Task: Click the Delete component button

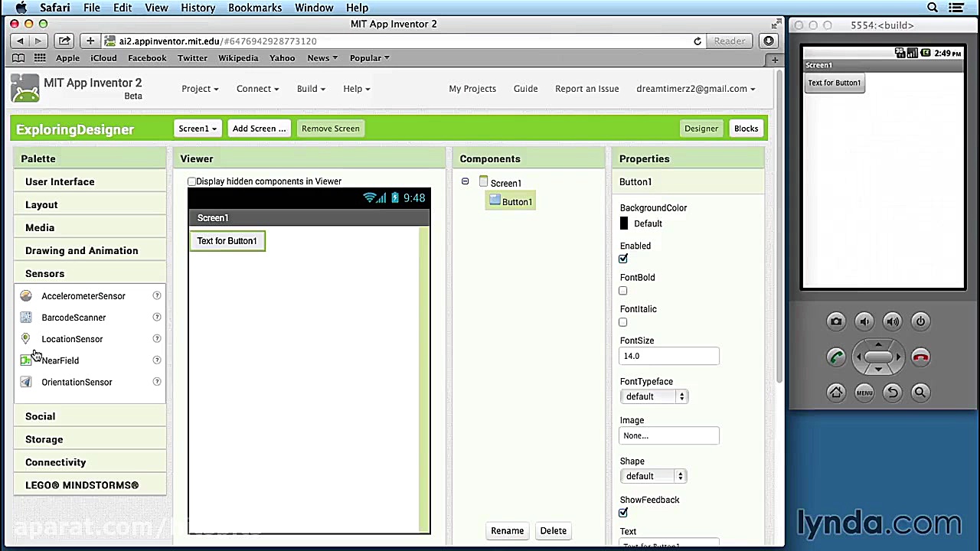Action: coord(553,530)
